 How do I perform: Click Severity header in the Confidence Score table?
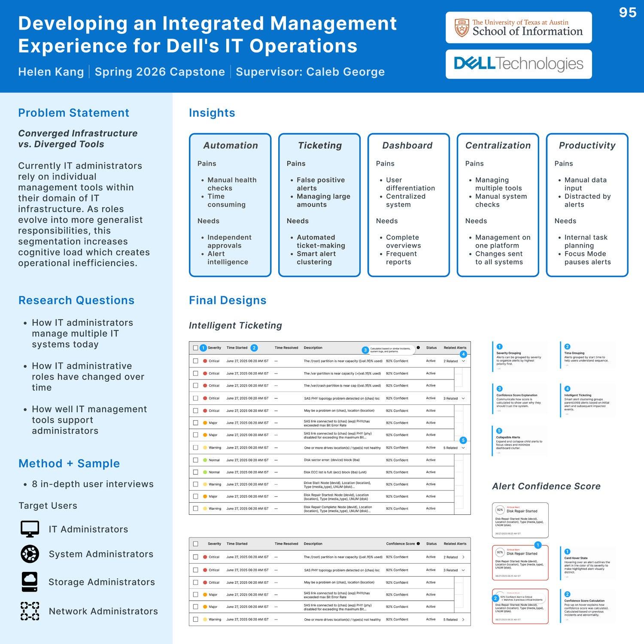pyautogui.click(x=214, y=544)
